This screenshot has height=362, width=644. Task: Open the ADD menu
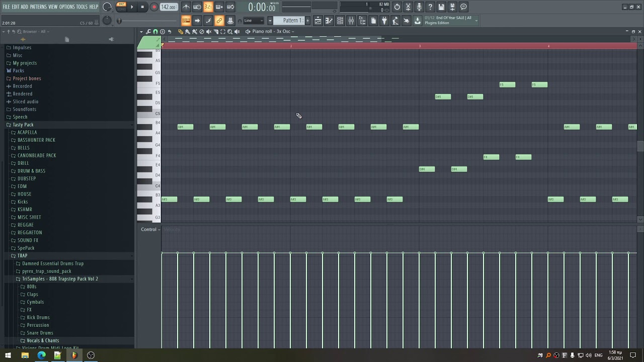[24, 7]
